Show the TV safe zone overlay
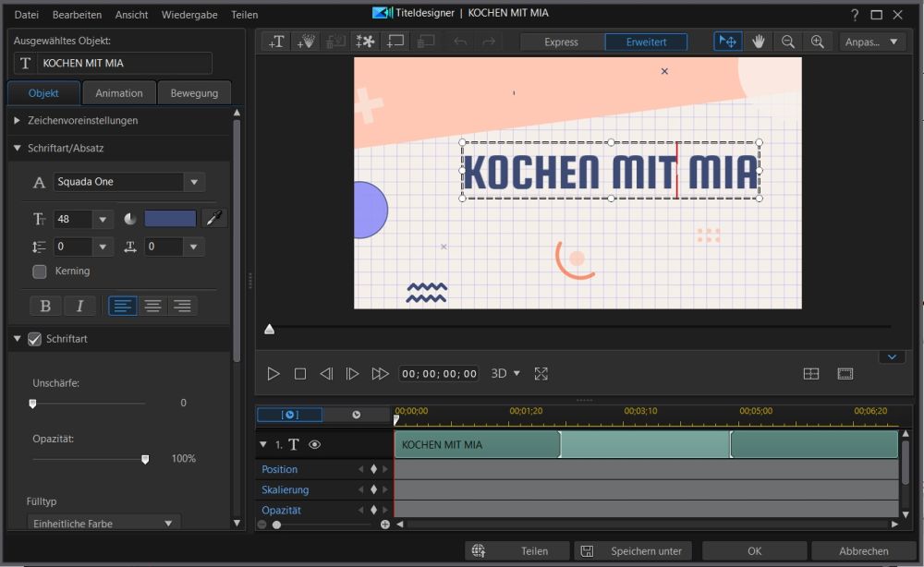Viewport: 924px width, 567px height. pyautogui.click(x=845, y=374)
